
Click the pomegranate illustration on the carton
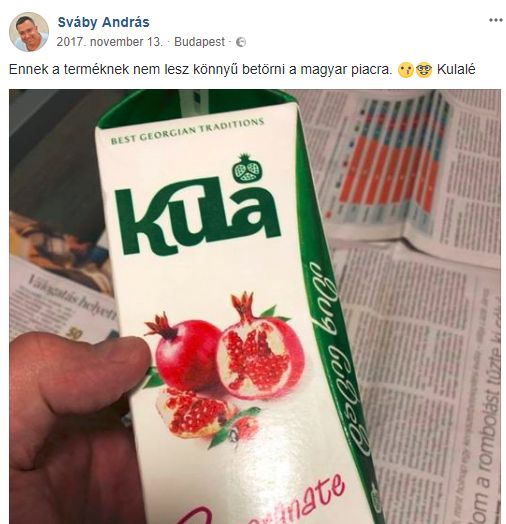224,369
